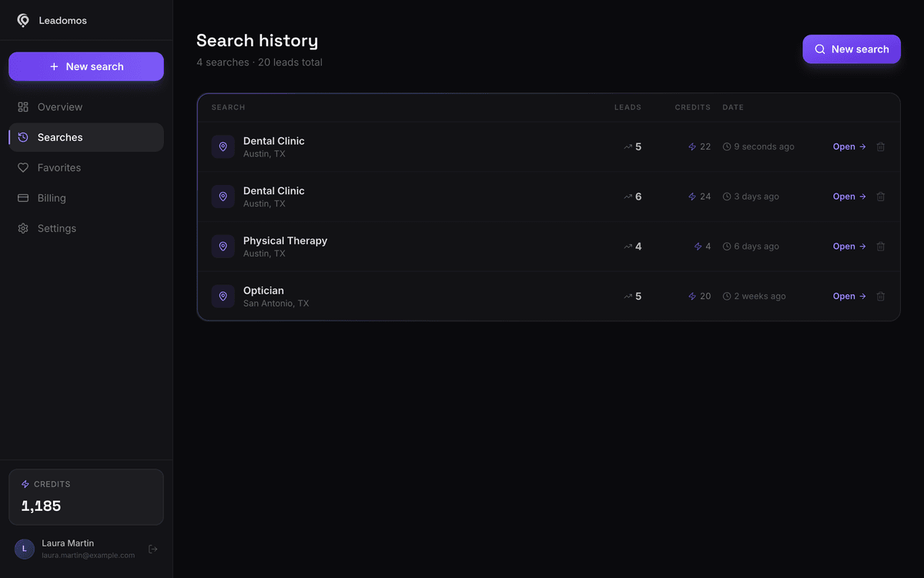The image size is (924, 578).
Task: Open the Optician search
Action: (x=849, y=297)
